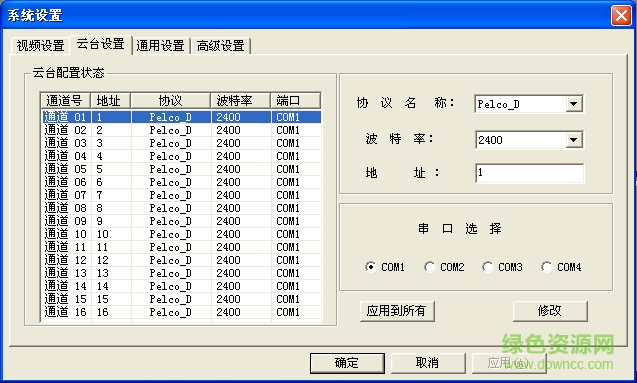Click the 修改 button
This screenshot has height=383, width=637.
pos(550,311)
